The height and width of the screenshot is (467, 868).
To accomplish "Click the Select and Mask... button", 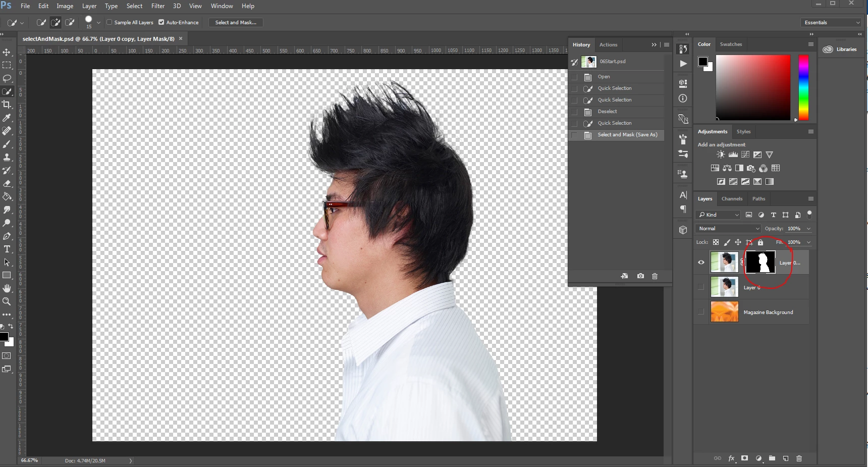I will pos(236,23).
